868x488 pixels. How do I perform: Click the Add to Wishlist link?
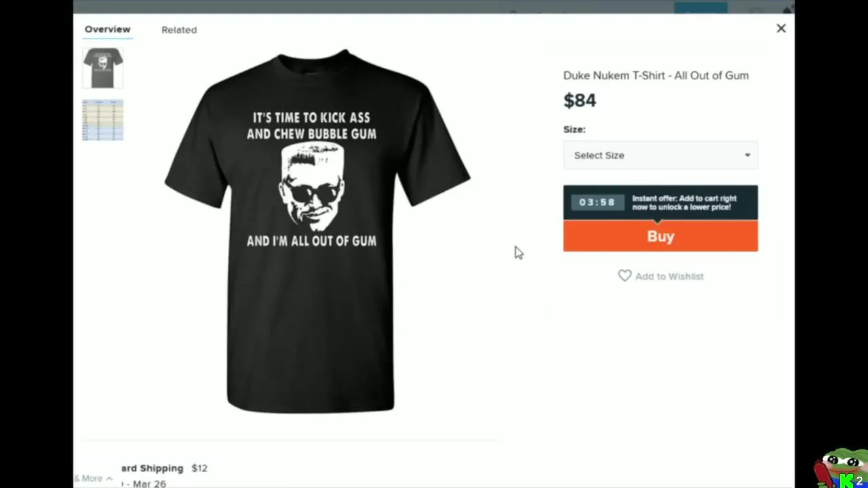click(669, 277)
